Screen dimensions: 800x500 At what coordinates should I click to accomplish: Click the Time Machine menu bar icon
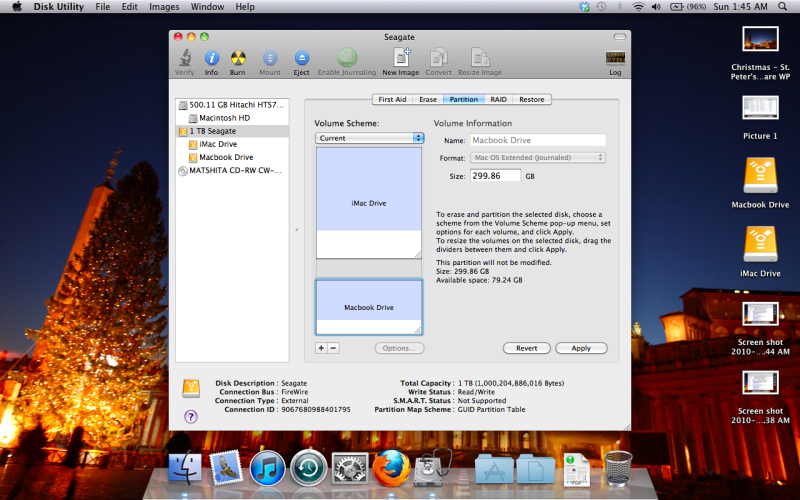[602, 7]
